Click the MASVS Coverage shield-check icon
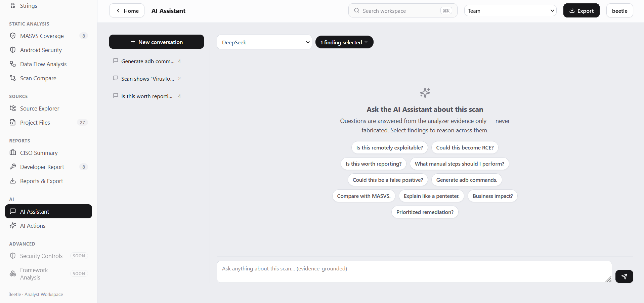Image resolution: width=644 pixels, height=303 pixels. point(13,36)
